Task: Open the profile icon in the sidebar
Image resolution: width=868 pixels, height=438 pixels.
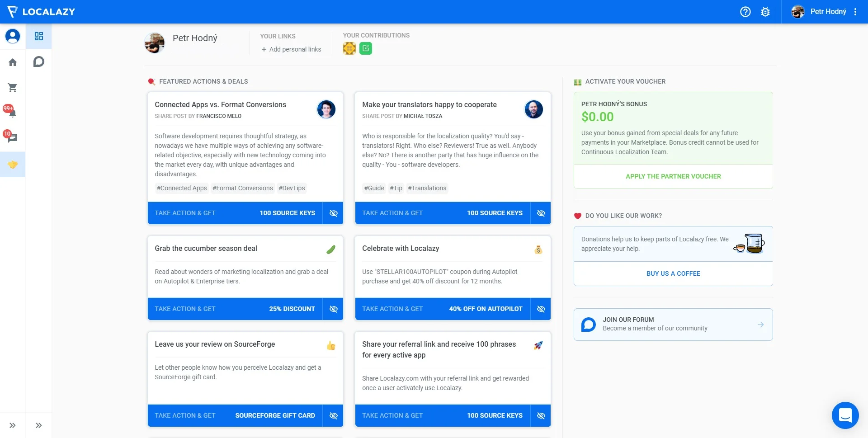Action: click(13, 36)
